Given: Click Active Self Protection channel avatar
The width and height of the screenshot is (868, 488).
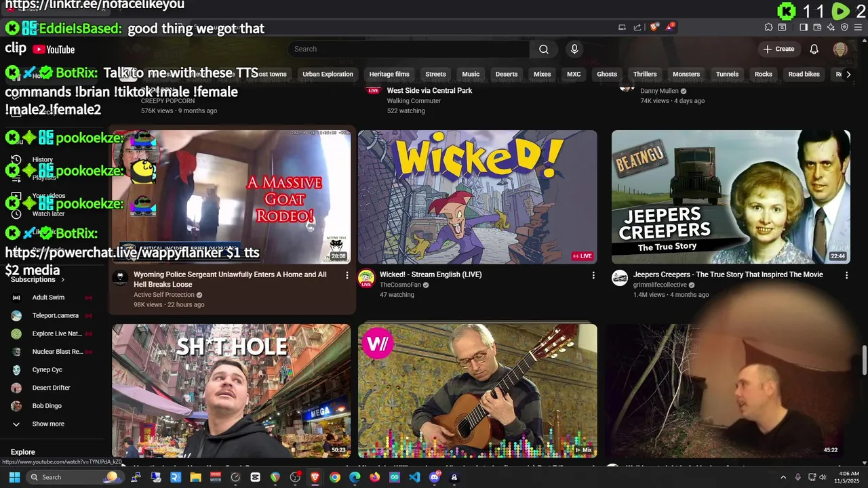Looking at the screenshot, I should coord(120,277).
